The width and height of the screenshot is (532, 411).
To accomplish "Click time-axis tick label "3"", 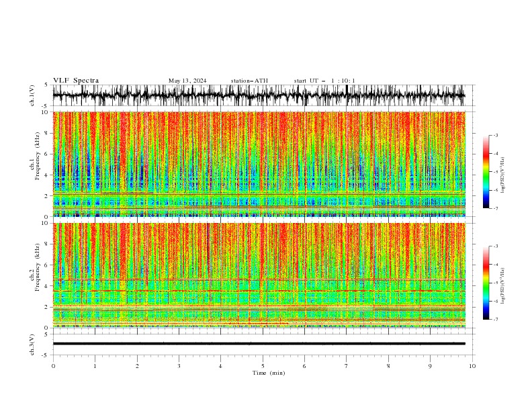I will (179, 366).
